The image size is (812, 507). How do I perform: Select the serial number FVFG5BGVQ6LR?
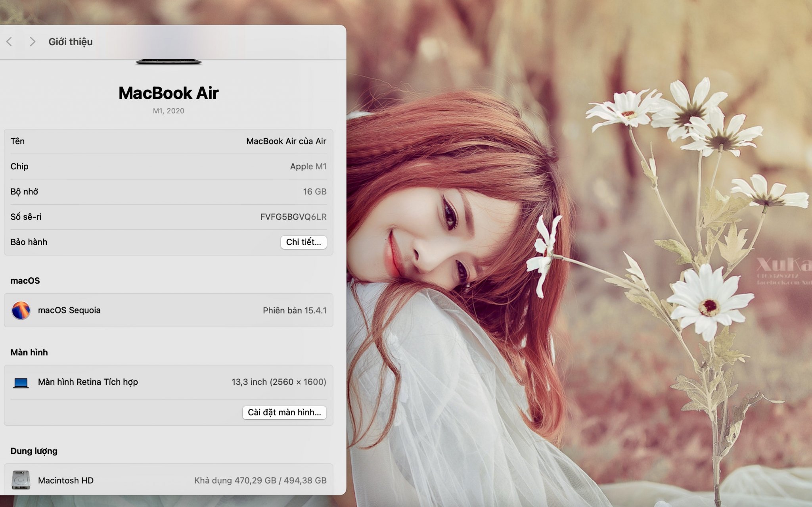coord(293,217)
